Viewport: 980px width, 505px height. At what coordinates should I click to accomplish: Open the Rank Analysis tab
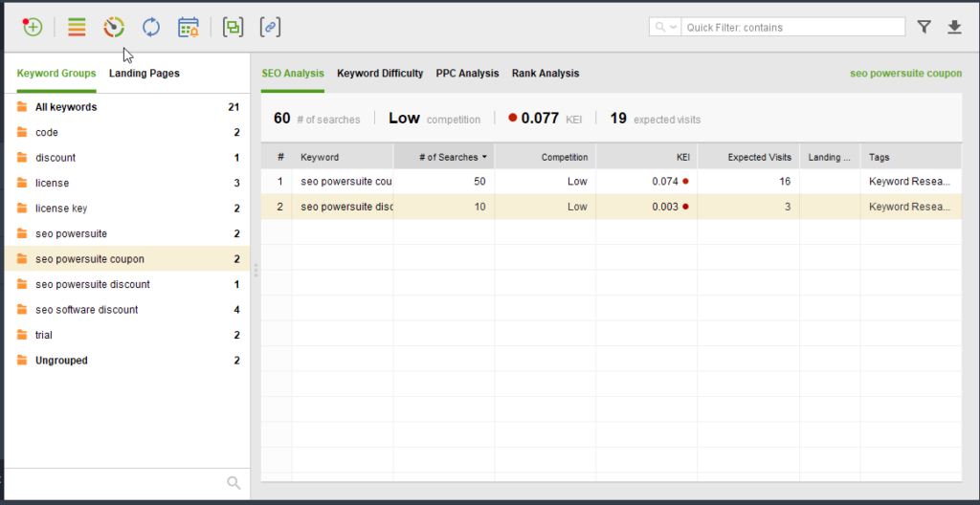pos(546,74)
